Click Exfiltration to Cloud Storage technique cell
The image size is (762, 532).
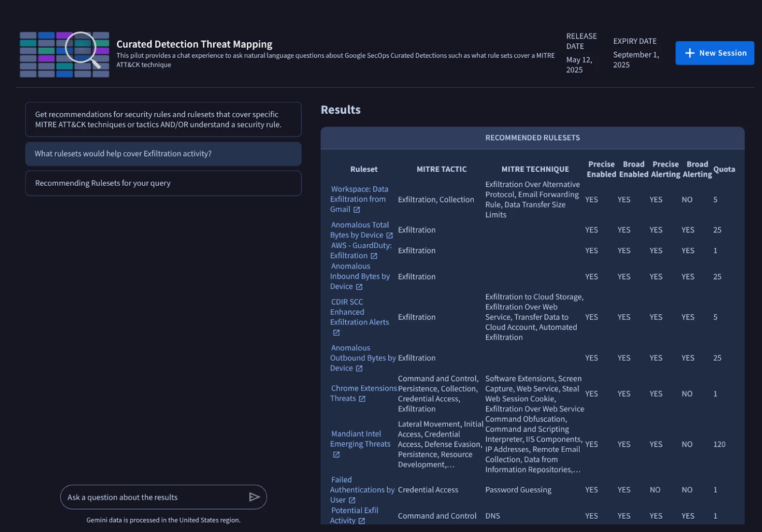[534, 317]
